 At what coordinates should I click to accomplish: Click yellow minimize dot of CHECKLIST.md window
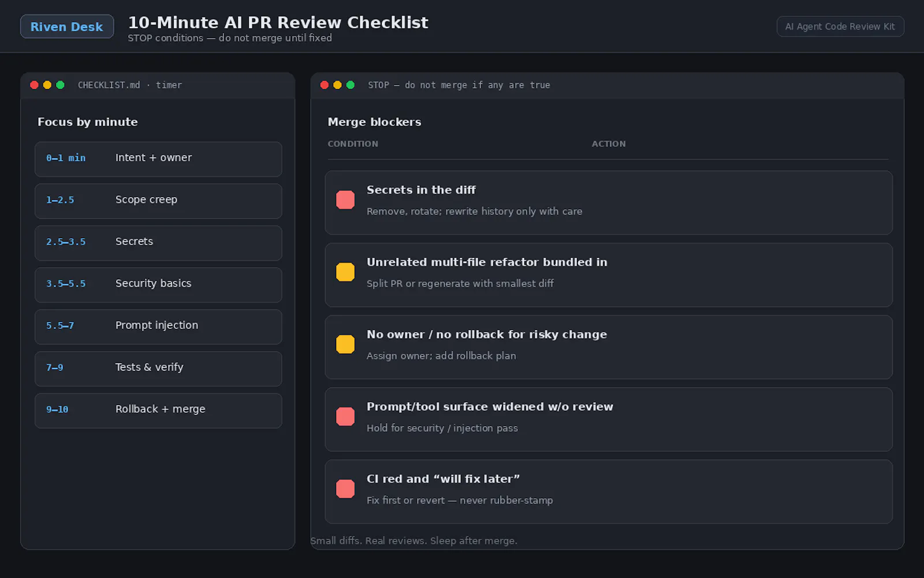click(x=47, y=85)
